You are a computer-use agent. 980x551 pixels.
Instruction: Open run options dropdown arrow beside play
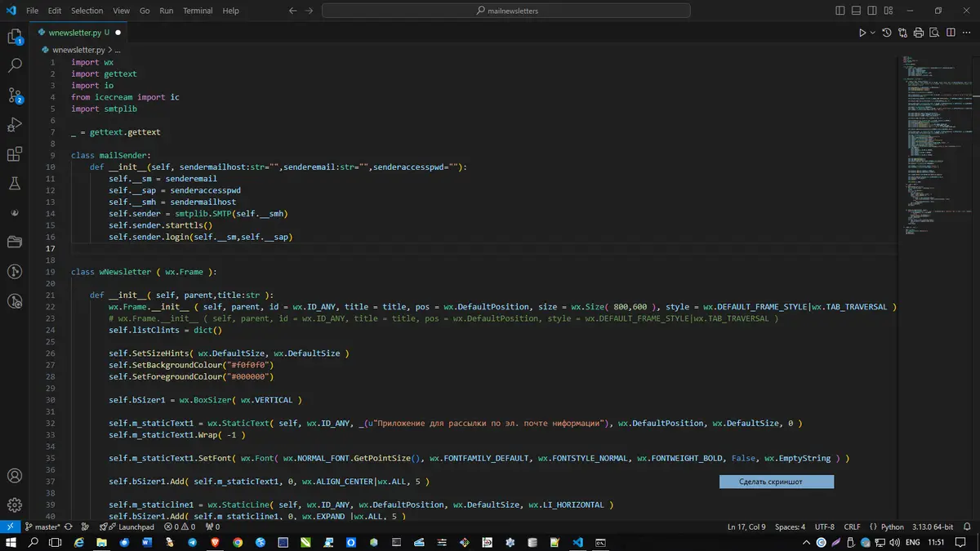pos(873,33)
